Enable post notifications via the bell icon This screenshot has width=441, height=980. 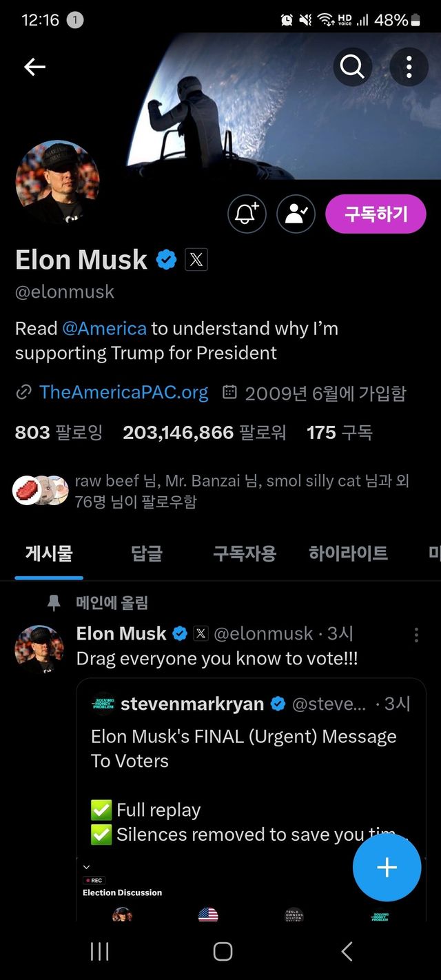point(246,214)
